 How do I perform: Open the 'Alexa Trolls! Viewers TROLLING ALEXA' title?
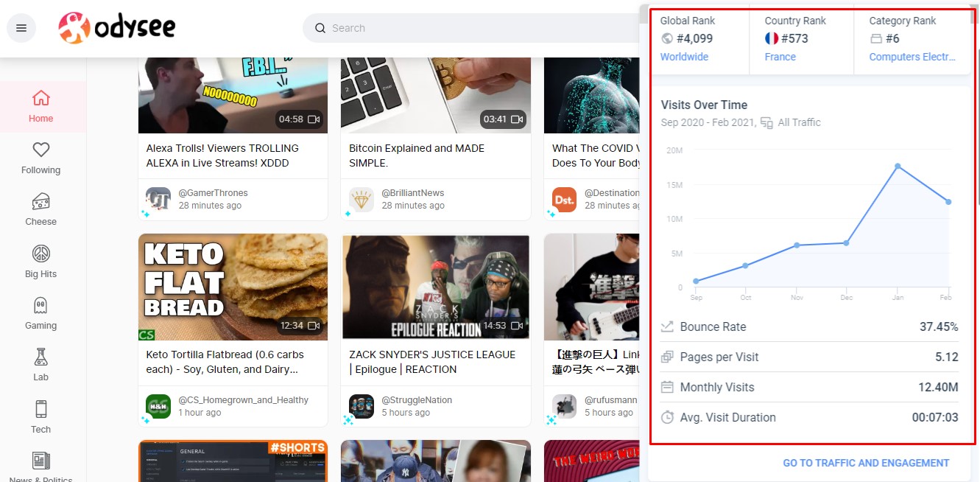(x=222, y=156)
